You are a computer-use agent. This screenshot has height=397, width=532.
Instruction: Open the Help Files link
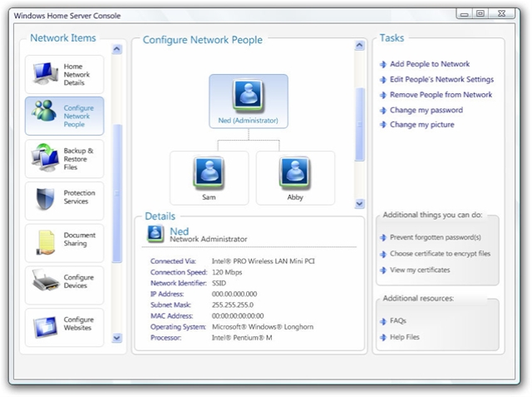coord(405,337)
